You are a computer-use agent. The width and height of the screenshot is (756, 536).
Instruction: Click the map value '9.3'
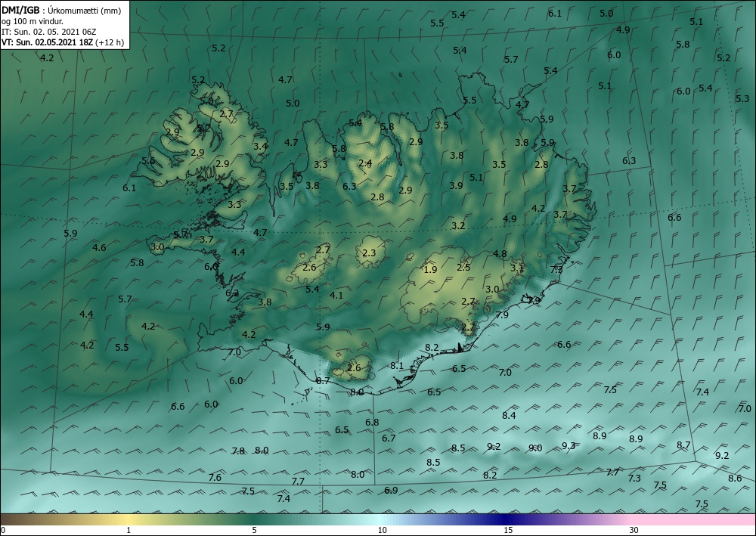(x=569, y=445)
